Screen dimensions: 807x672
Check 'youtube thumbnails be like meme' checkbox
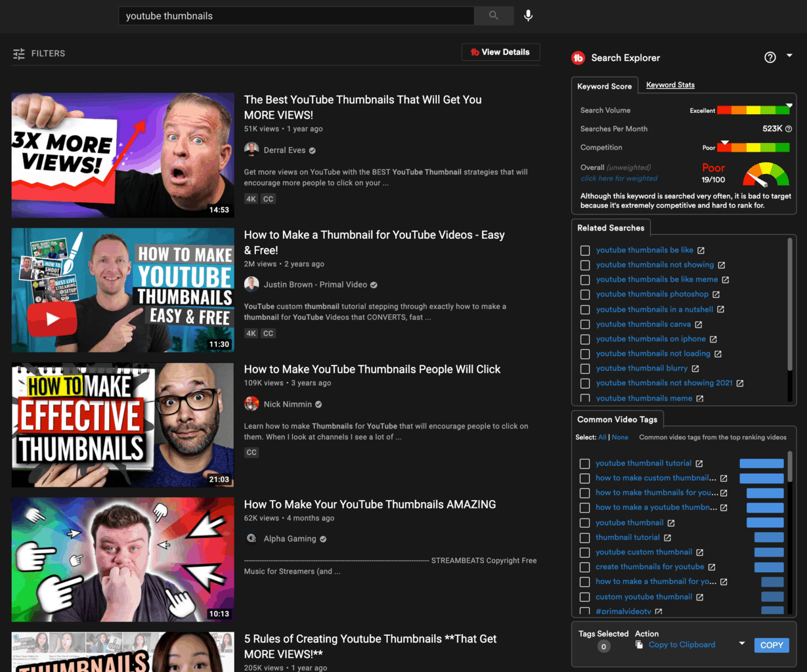(585, 280)
